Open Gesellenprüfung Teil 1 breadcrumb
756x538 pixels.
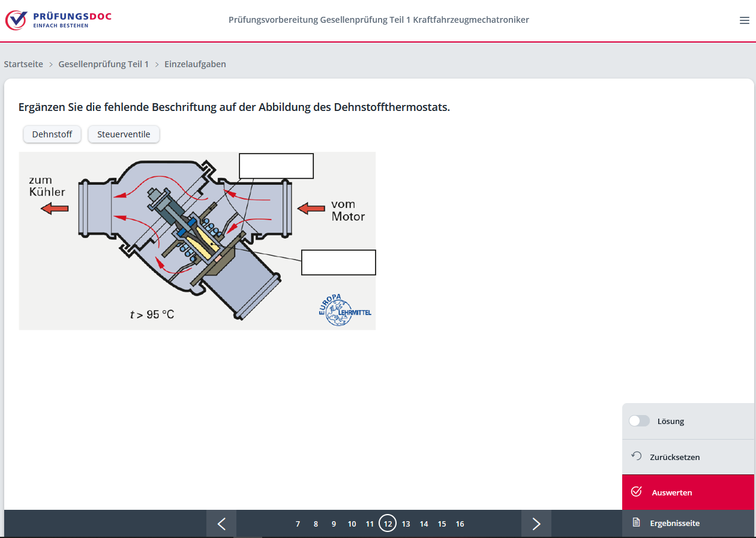point(103,64)
